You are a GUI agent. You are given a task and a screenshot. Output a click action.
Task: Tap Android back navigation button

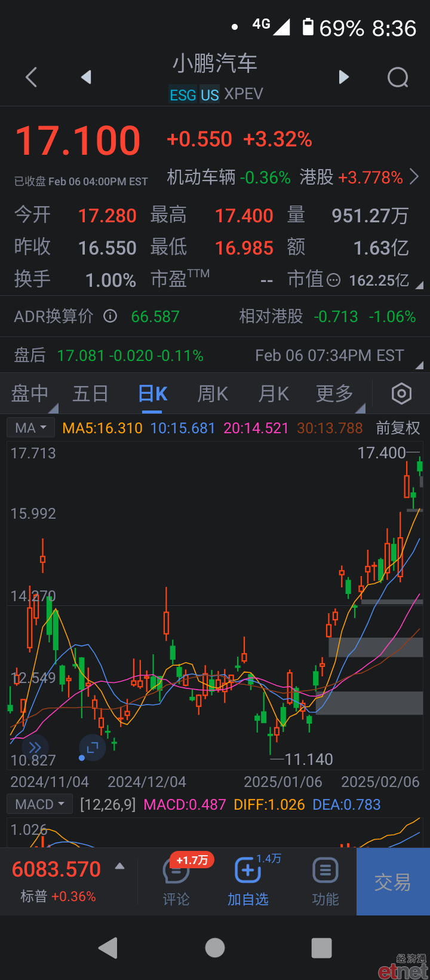pos(108,948)
